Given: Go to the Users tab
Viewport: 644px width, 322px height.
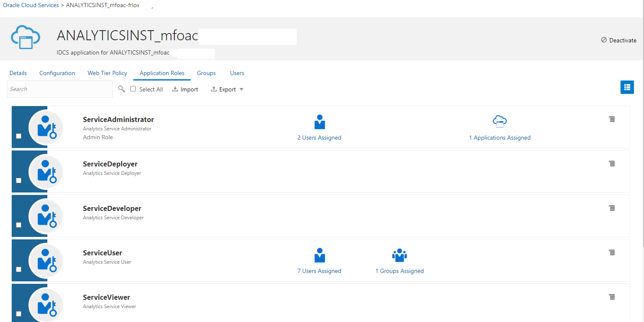Looking at the screenshot, I should pyautogui.click(x=237, y=73).
